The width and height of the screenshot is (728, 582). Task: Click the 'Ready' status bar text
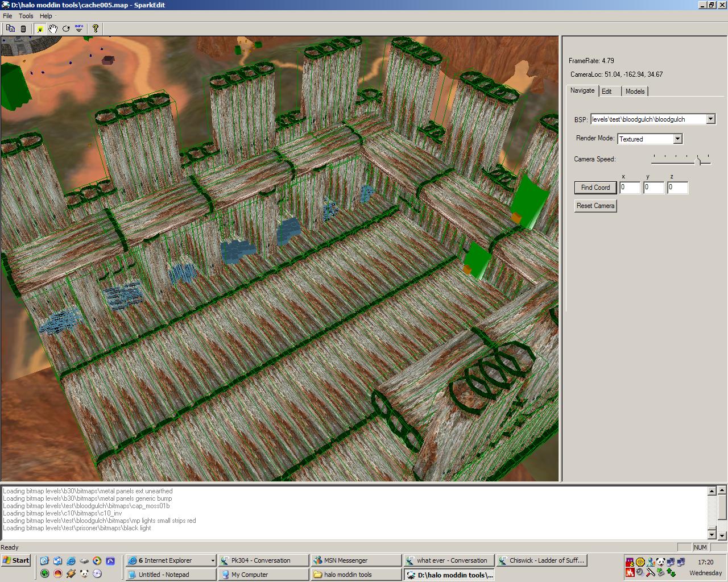(x=10, y=547)
